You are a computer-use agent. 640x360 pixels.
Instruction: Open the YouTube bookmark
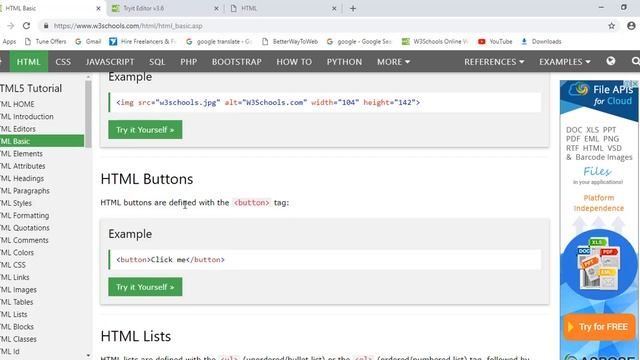[x=495, y=42]
